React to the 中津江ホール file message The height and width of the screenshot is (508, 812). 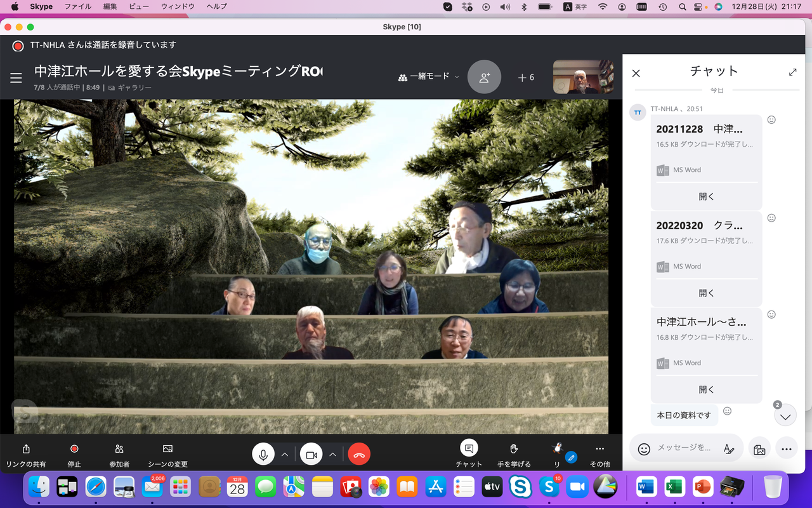[x=771, y=314]
